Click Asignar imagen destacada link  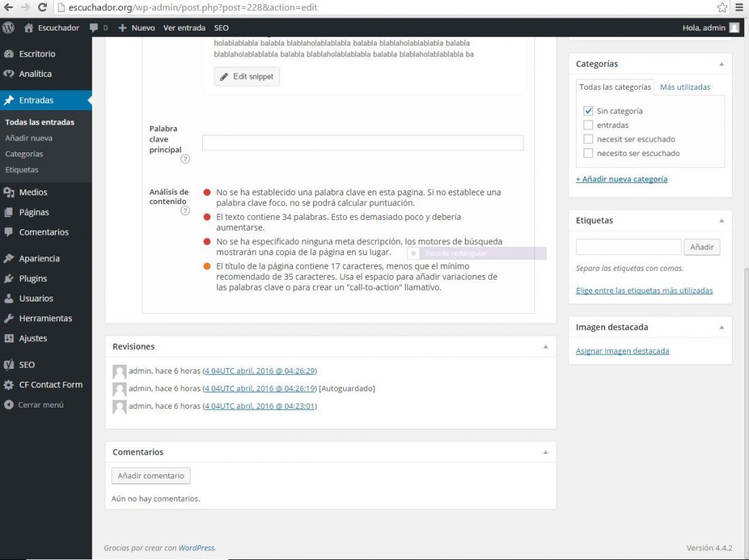pos(622,351)
